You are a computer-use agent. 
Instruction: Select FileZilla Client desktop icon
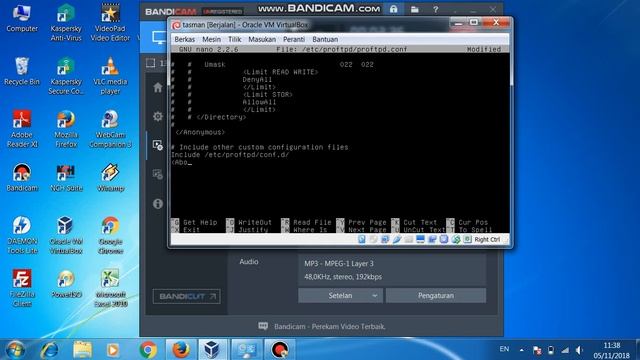tap(22, 289)
